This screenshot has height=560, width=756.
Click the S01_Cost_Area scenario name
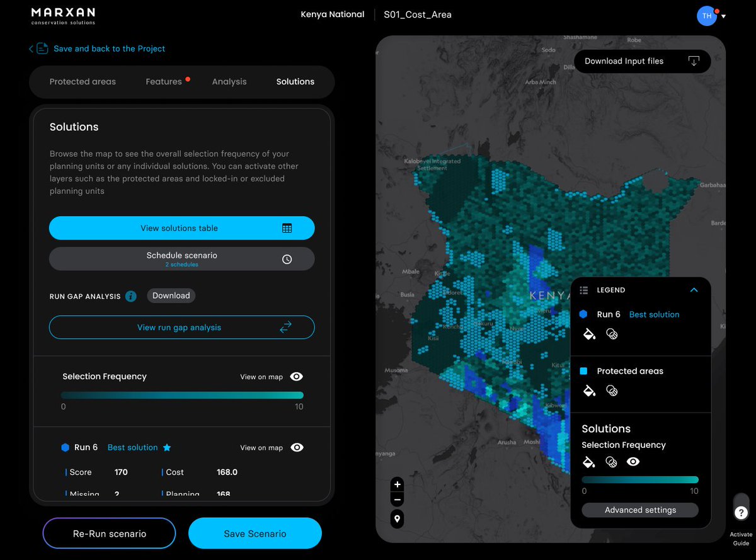point(418,14)
